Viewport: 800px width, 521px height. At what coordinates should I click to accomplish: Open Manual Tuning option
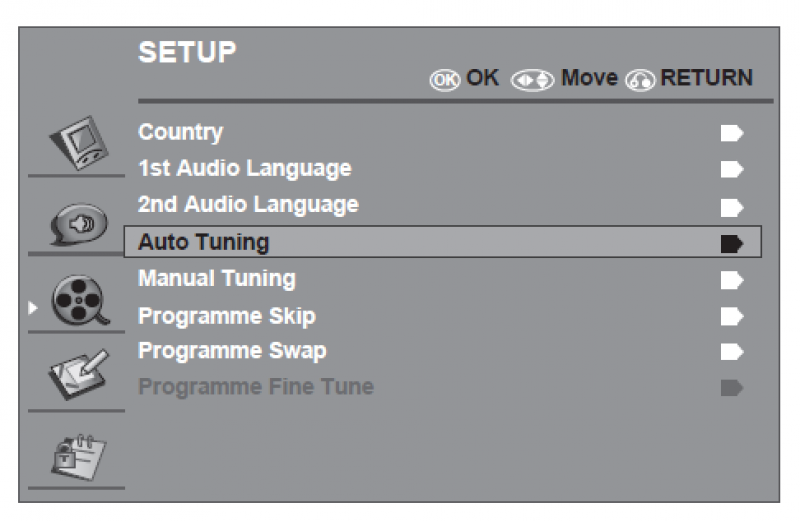pos(216,278)
